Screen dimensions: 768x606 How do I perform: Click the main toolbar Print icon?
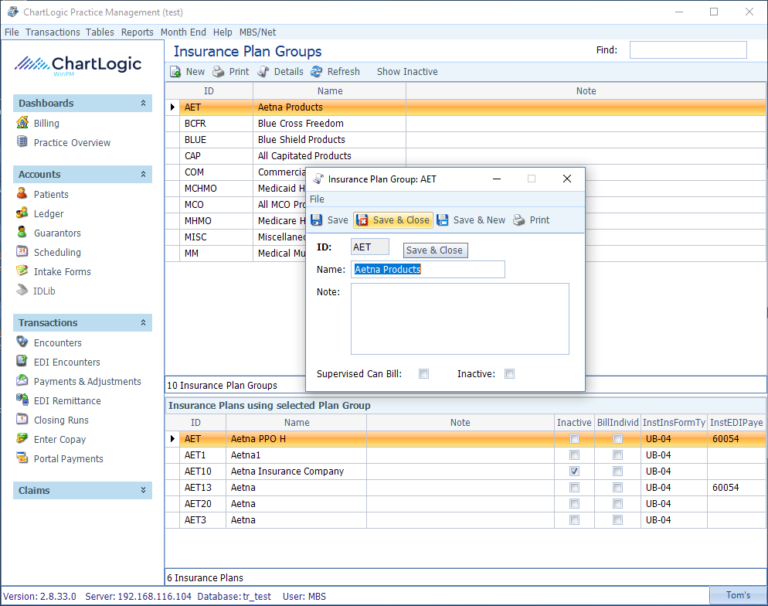218,72
